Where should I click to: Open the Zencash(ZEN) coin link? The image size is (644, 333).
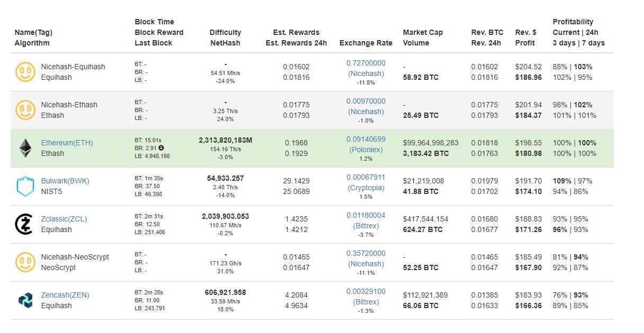(x=65, y=295)
